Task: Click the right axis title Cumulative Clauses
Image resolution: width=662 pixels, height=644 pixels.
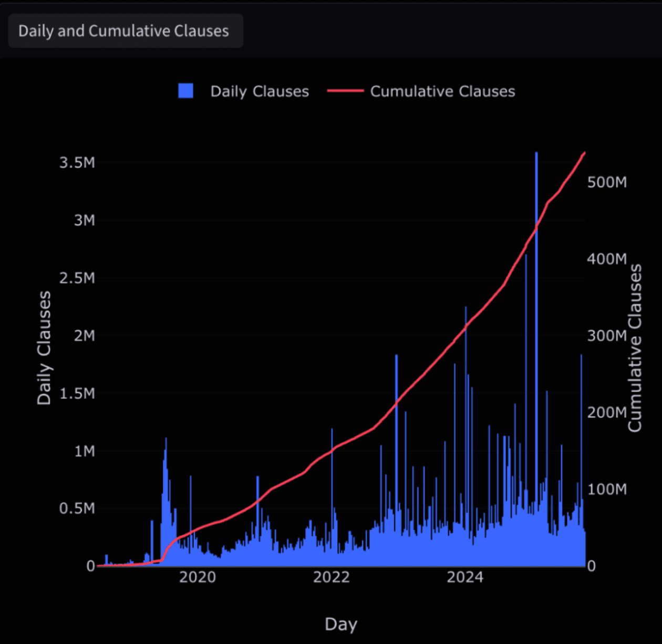Action: tap(635, 348)
